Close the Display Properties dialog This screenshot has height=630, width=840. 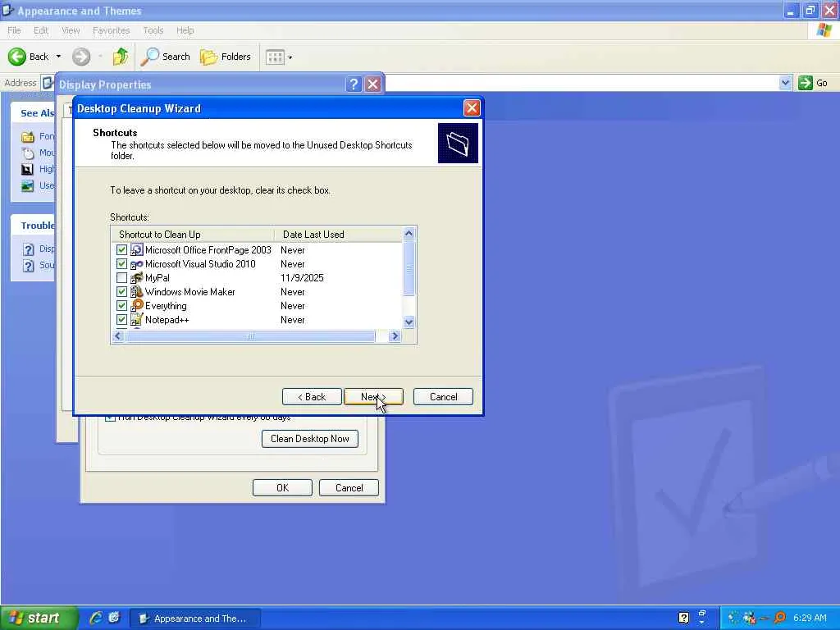tap(373, 84)
